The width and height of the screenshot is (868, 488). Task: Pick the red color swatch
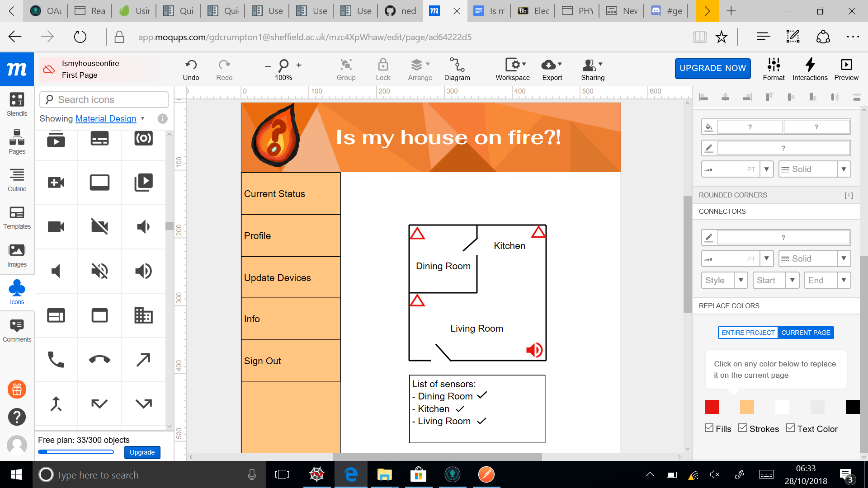(x=712, y=407)
